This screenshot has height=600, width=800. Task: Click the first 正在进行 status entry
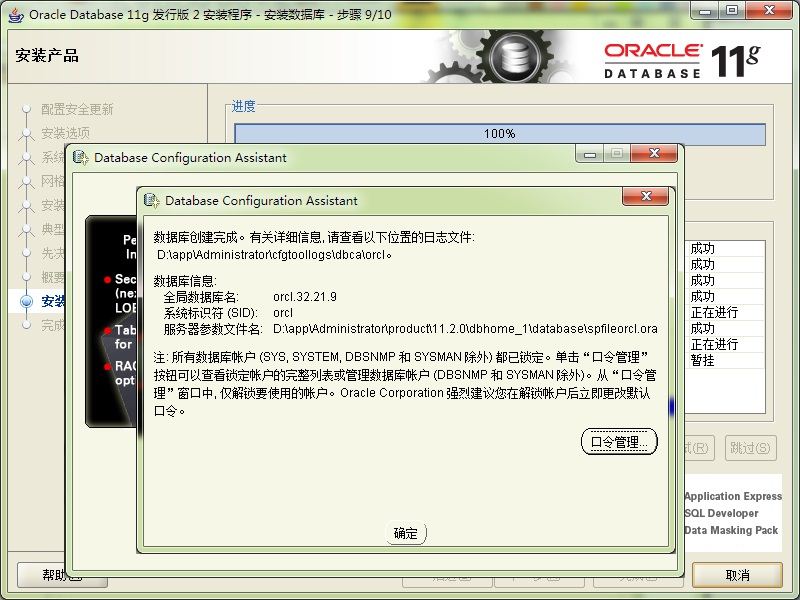click(x=714, y=312)
